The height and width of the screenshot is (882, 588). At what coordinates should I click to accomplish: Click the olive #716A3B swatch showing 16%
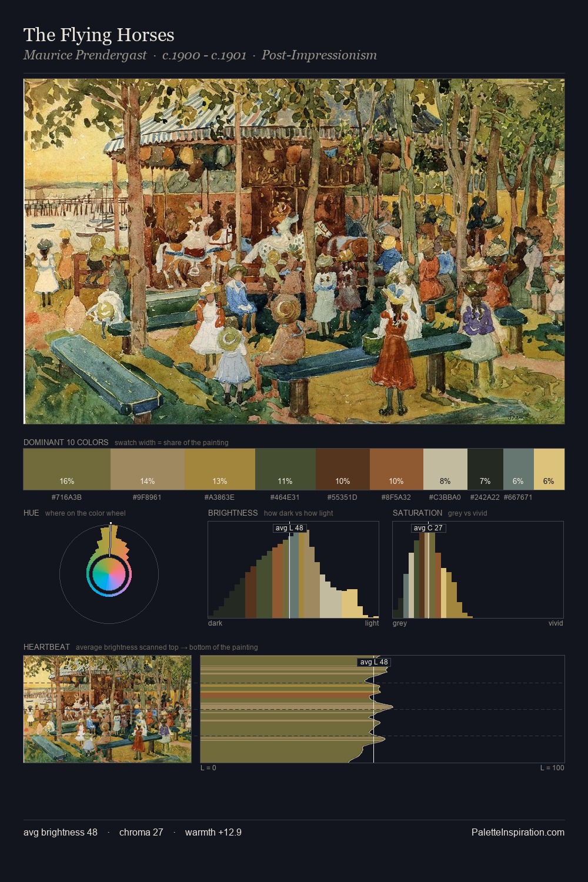coord(67,469)
